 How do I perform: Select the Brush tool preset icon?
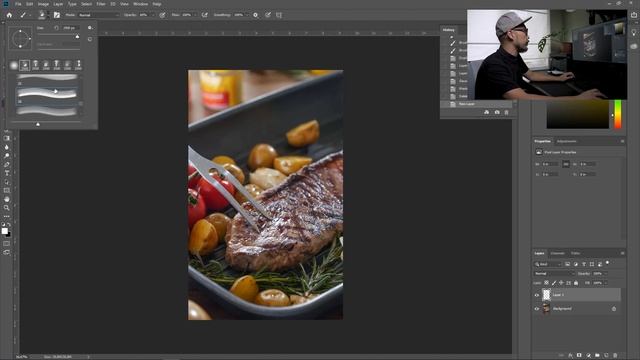[23, 15]
